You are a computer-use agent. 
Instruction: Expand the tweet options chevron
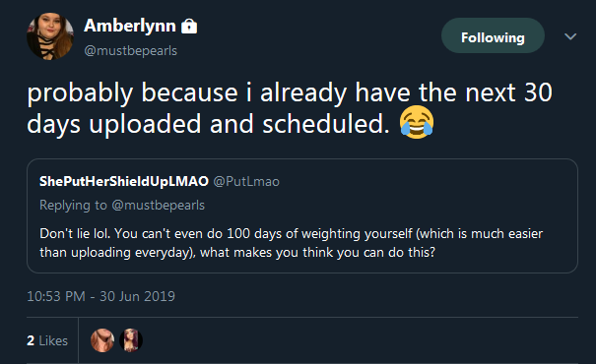click(570, 36)
